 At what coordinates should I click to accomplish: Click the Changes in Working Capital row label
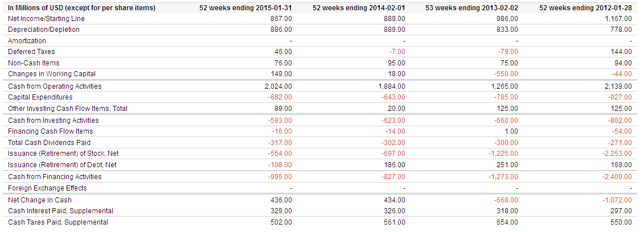(52, 74)
